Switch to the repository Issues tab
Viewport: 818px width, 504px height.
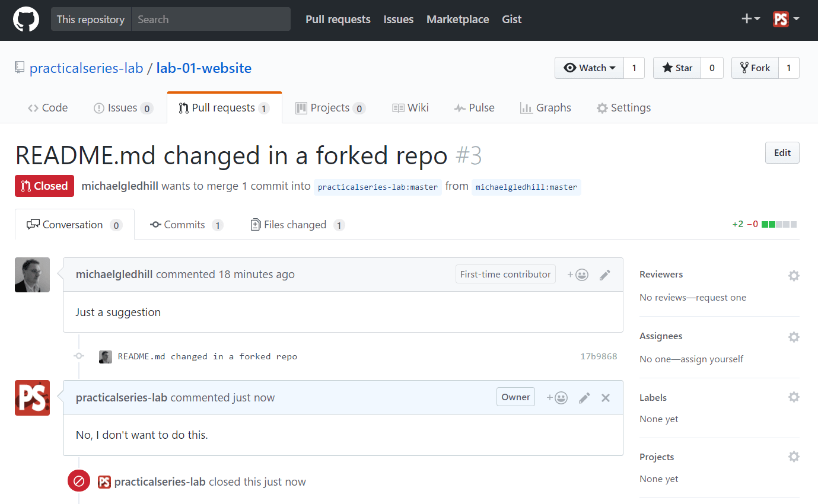(123, 108)
